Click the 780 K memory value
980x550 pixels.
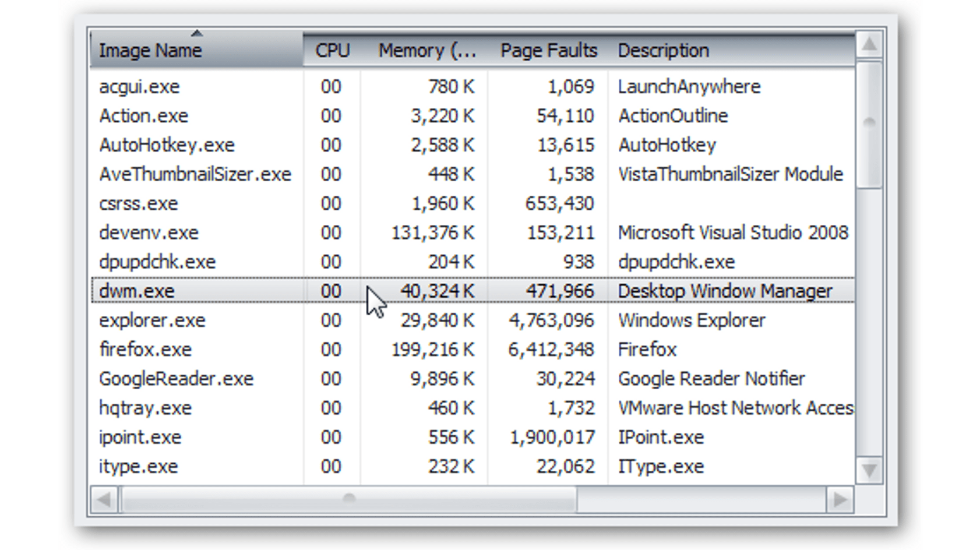point(452,87)
